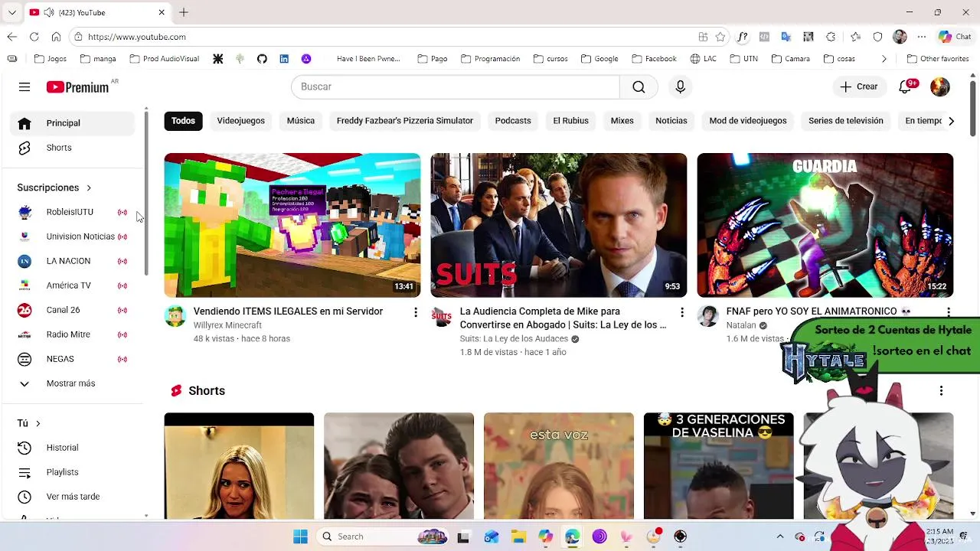The image size is (980, 551).
Task: Open the GitHub bookmark icon
Action: pyautogui.click(x=262, y=59)
